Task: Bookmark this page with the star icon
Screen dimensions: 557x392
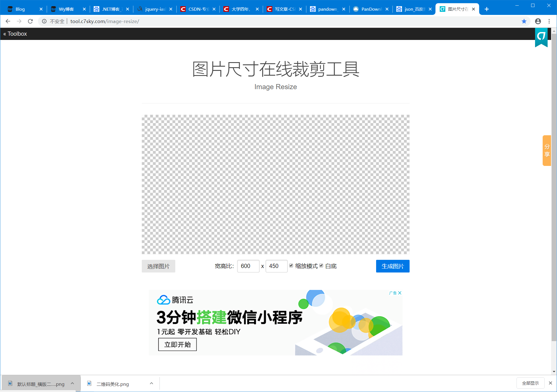Action: pyautogui.click(x=524, y=21)
